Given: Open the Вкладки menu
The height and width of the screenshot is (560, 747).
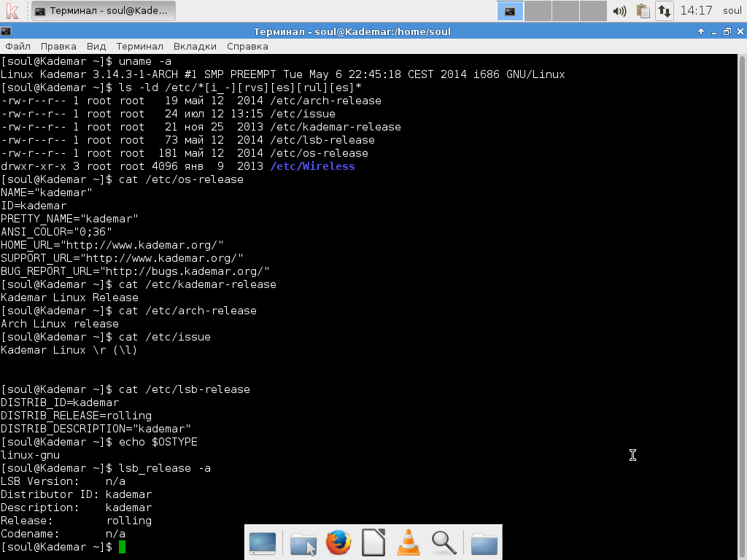Looking at the screenshot, I should pyautogui.click(x=195, y=46).
